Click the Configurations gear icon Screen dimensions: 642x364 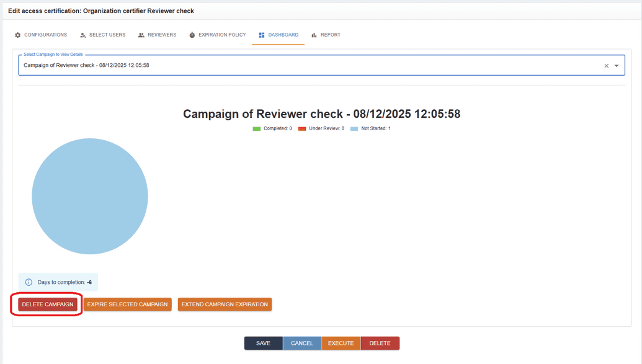point(17,35)
